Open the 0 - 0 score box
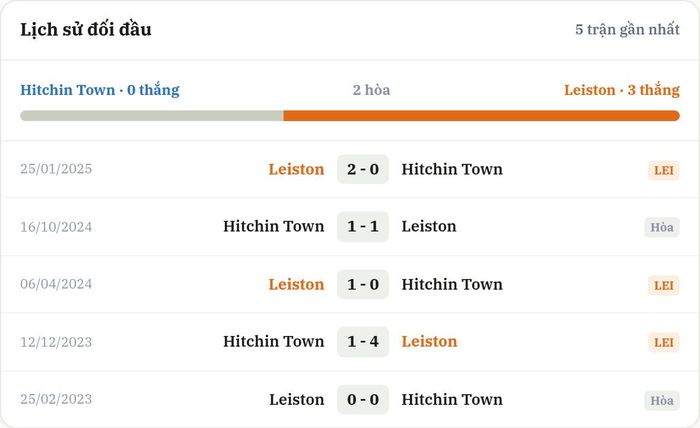Viewport: 700px width, 428px height. (x=363, y=399)
